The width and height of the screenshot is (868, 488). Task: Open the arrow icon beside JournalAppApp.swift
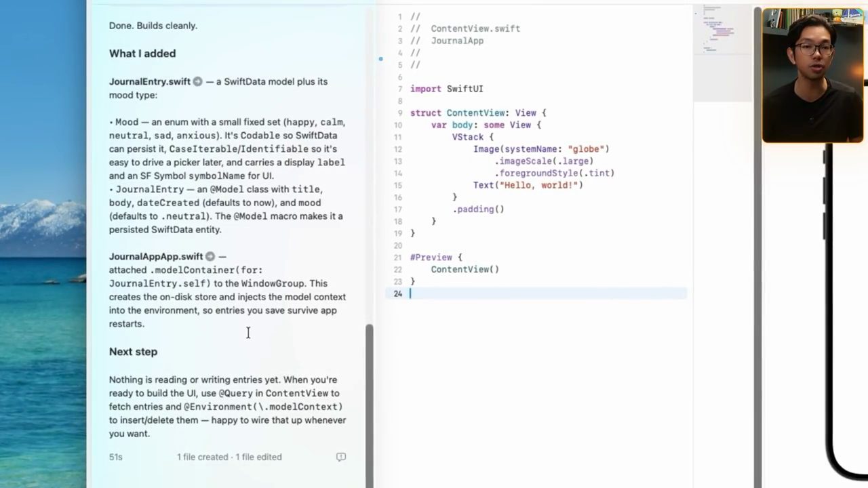point(210,256)
